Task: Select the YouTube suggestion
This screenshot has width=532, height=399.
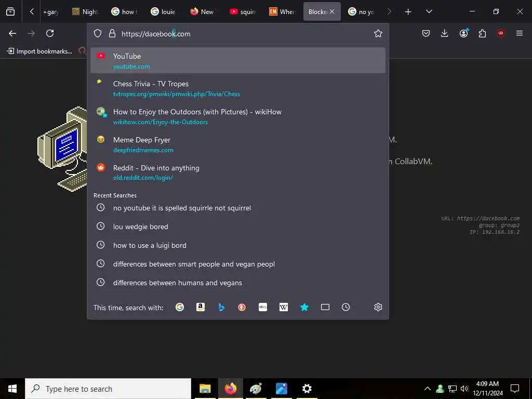Action: click(x=238, y=60)
